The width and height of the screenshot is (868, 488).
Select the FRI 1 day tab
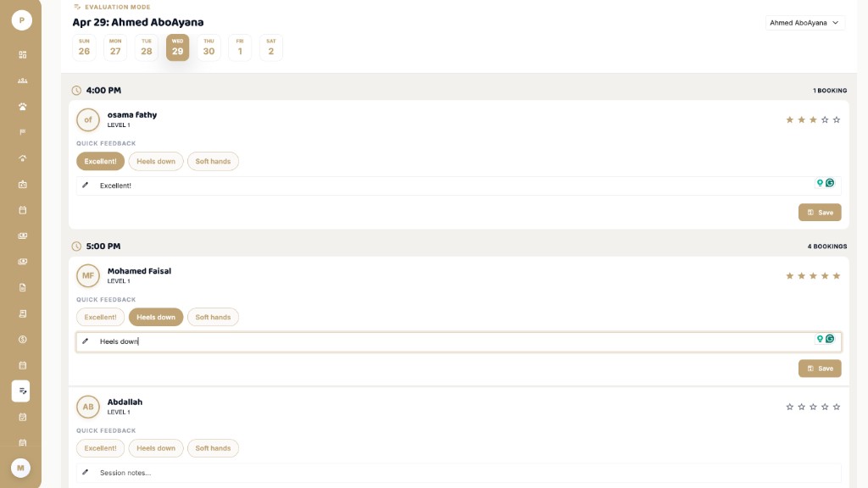[x=240, y=47]
